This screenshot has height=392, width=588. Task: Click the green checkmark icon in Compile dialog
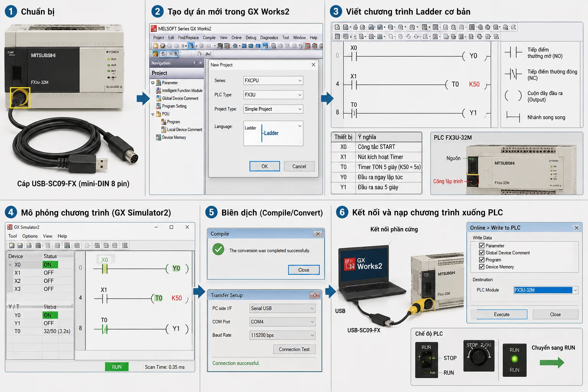point(218,250)
